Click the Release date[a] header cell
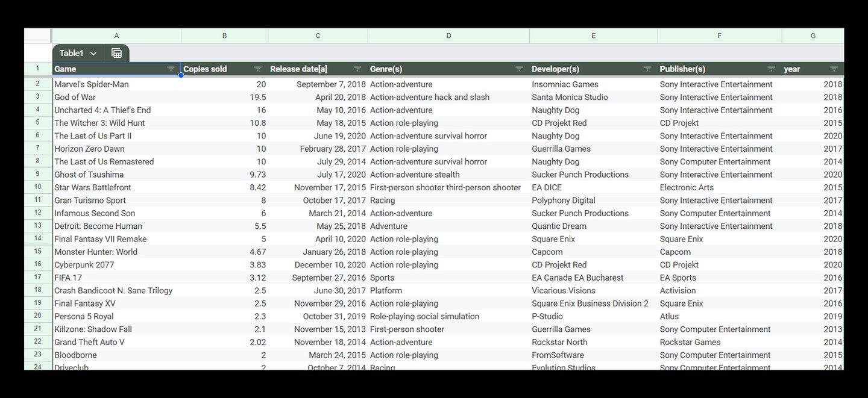The width and height of the screenshot is (868, 398). 318,69
